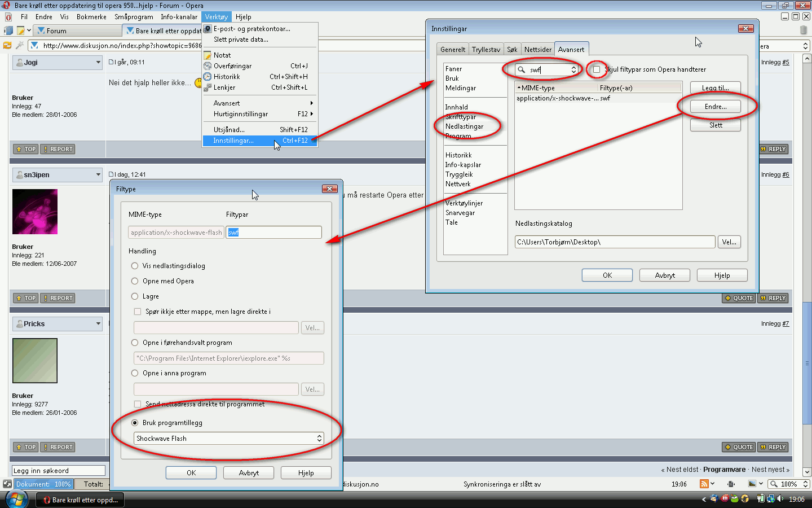Check 'Spør ikkje etter mappe' checkbox
Screen dimensions: 812x508
click(138, 312)
